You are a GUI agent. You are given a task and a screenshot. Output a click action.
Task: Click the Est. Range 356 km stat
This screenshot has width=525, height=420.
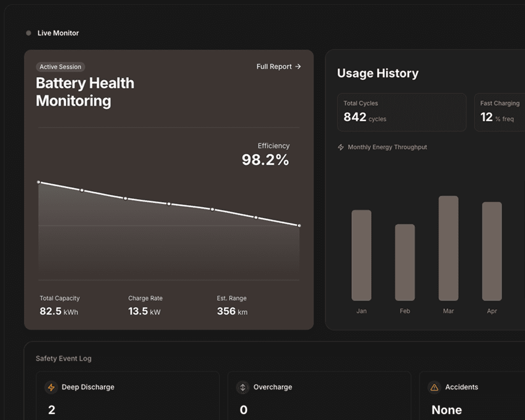232,306
